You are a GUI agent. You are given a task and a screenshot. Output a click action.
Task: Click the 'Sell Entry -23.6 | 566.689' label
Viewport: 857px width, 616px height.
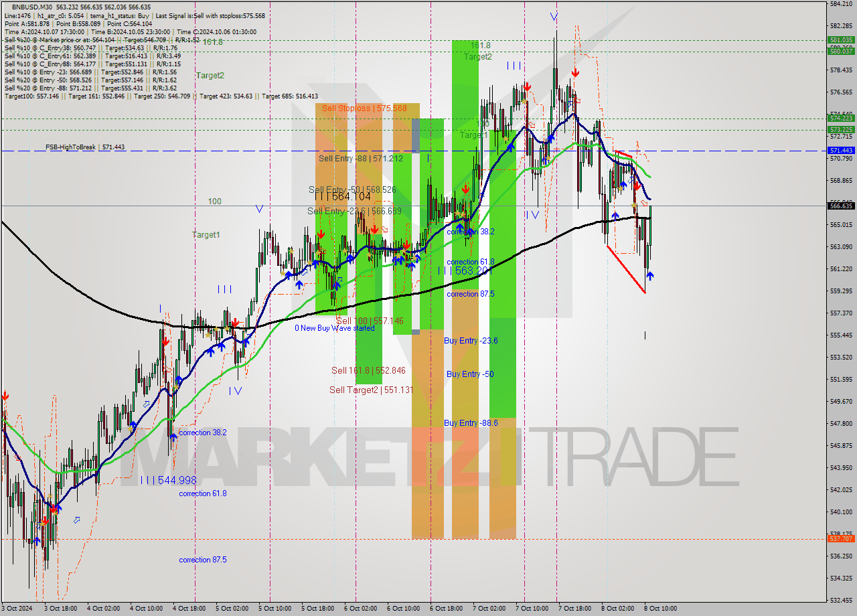(x=354, y=211)
